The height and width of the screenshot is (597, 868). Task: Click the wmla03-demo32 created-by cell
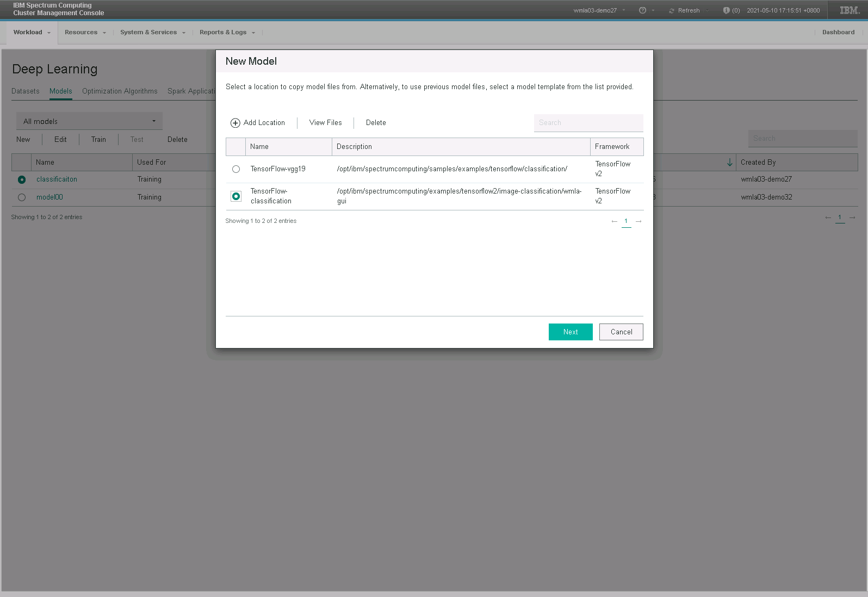(766, 197)
